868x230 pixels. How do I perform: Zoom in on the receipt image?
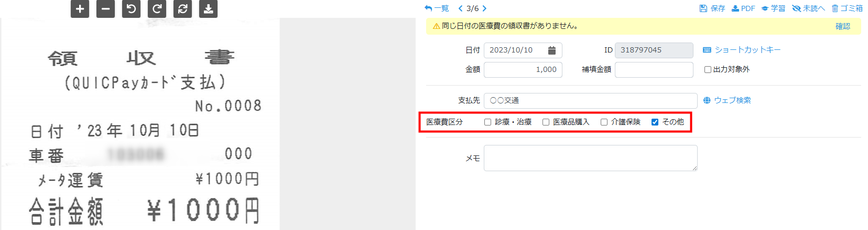(80, 9)
